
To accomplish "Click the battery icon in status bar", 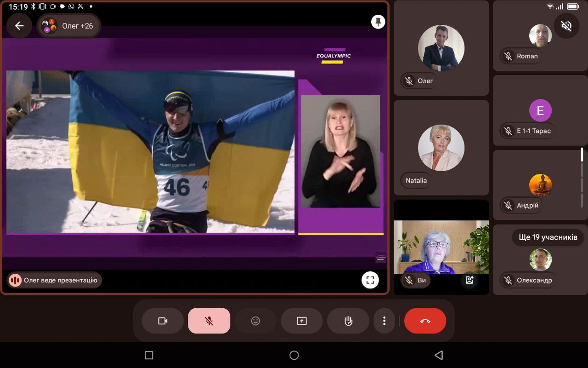I will click(x=573, y=6).
